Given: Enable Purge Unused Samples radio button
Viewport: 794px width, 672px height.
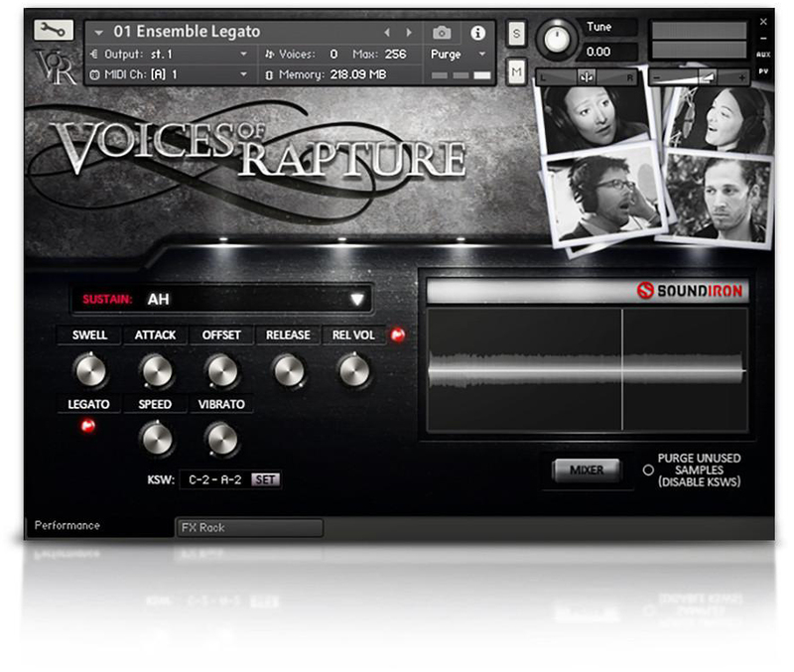Looking at the screenshot, I should [x=648, y=470].
